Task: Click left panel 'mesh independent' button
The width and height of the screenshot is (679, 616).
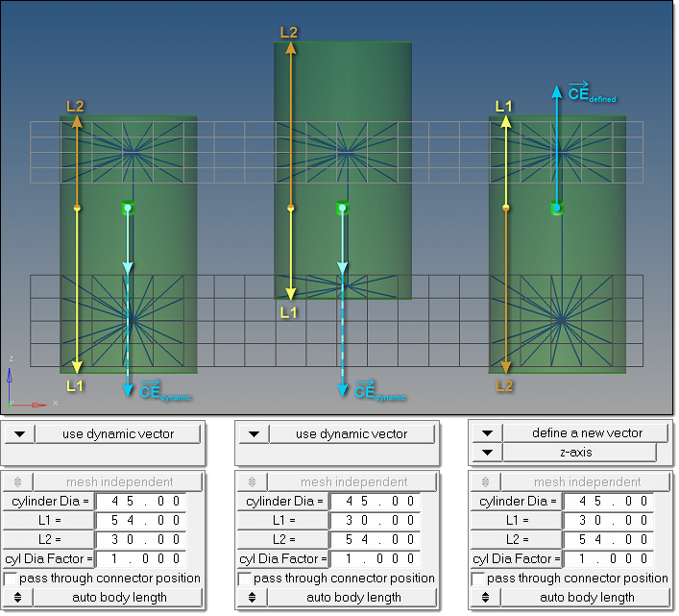Action: pos(118,482)
